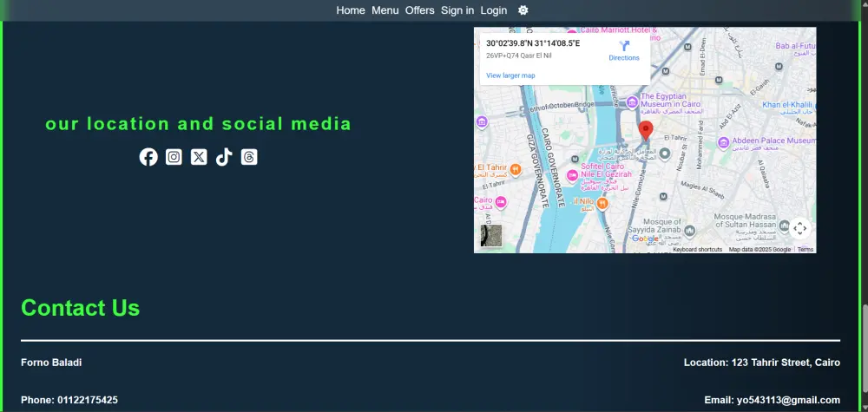
Task: Open the Login page
Action: [x=494, y=10]
